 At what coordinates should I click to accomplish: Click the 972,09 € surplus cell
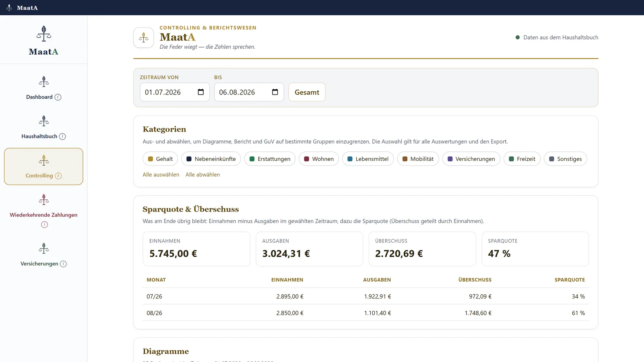[480, 296]
